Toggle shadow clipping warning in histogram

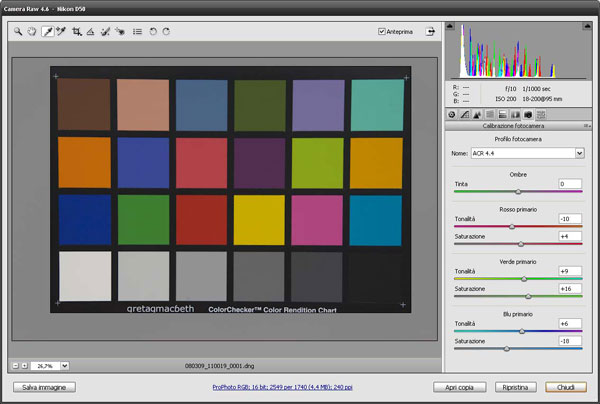pos(451,28)
